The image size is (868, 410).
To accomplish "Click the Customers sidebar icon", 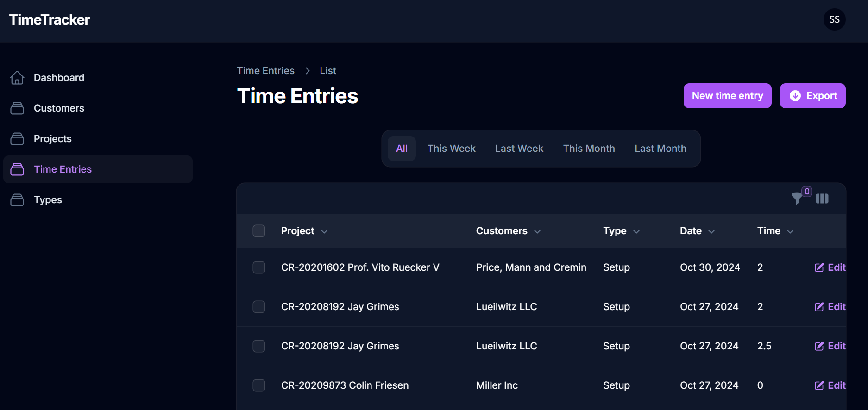I will tap(17, 108).
